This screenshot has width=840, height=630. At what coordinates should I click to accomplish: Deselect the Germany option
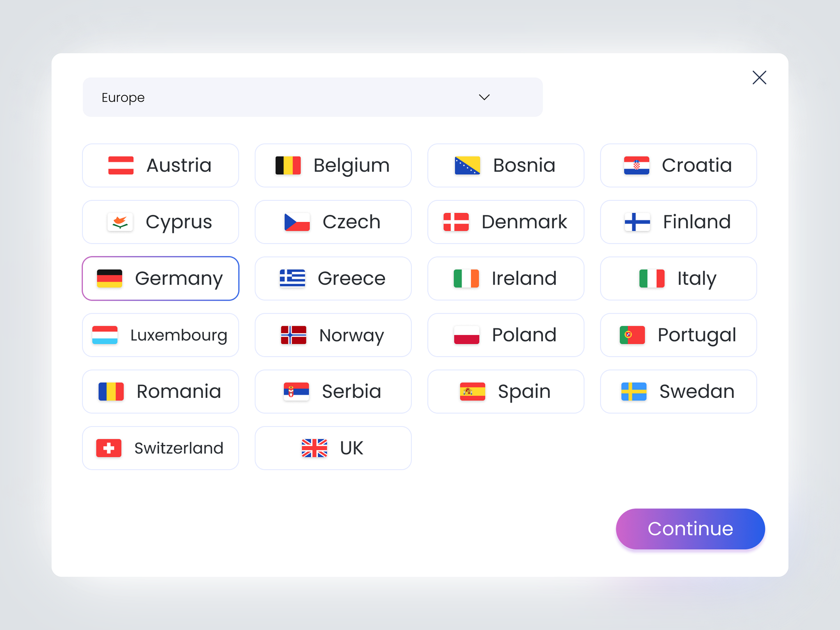click(161, 278)
